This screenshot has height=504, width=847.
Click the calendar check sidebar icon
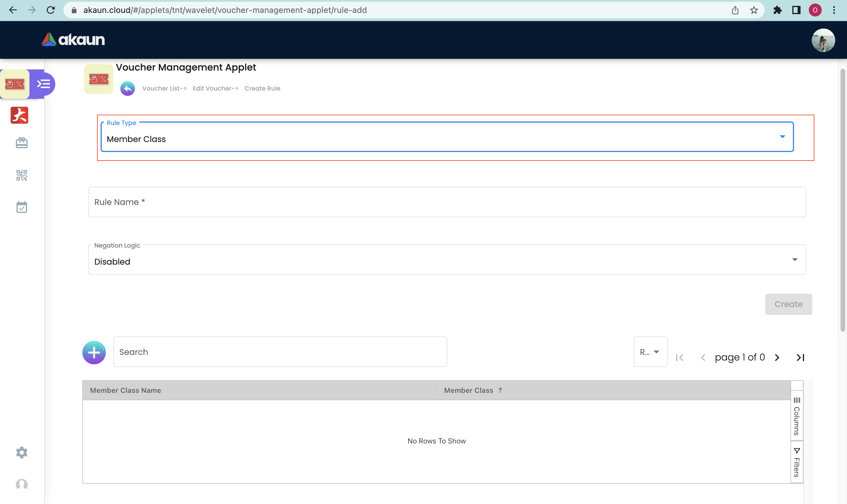click(x=21, y=207)
